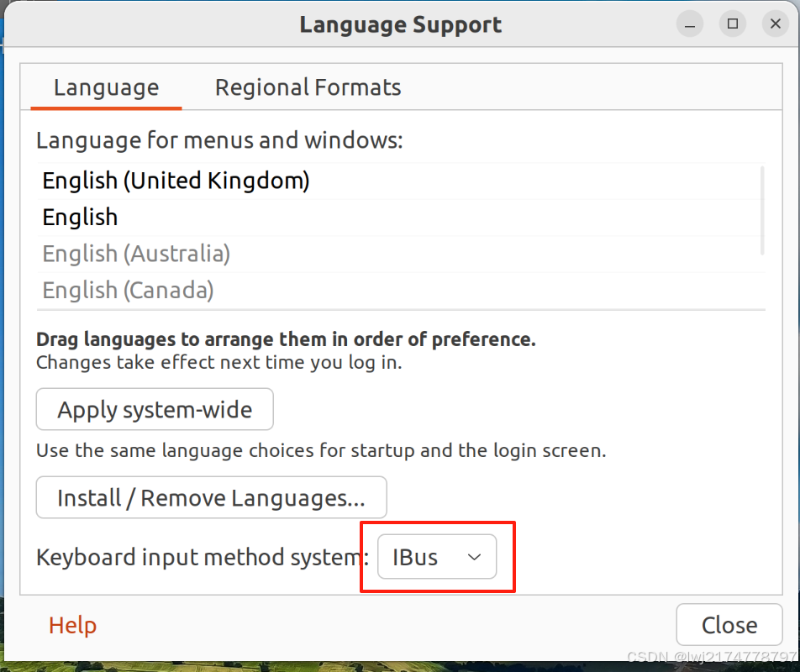Open the Regional Formats tab
The image size is (800, 672).
[308, 87]
